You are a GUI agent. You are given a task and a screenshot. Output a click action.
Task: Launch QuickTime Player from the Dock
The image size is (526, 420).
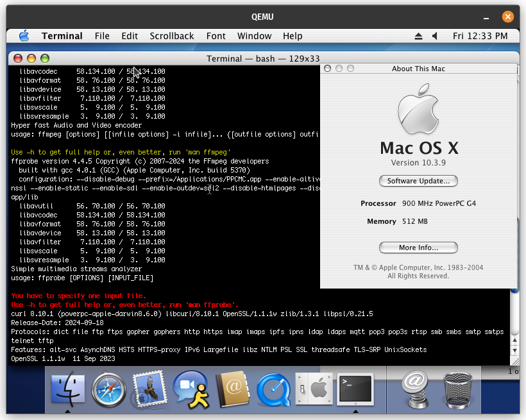(273, 389)
